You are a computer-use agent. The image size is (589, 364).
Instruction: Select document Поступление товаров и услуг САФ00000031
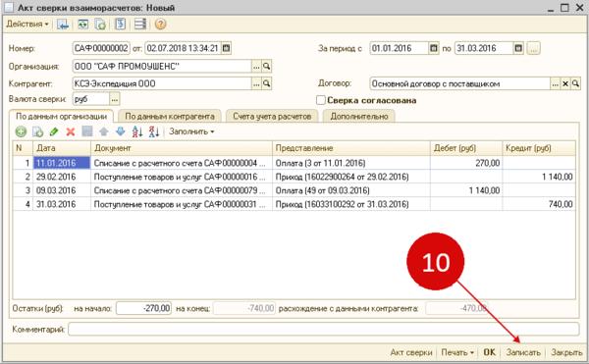[x=182, y=204]
